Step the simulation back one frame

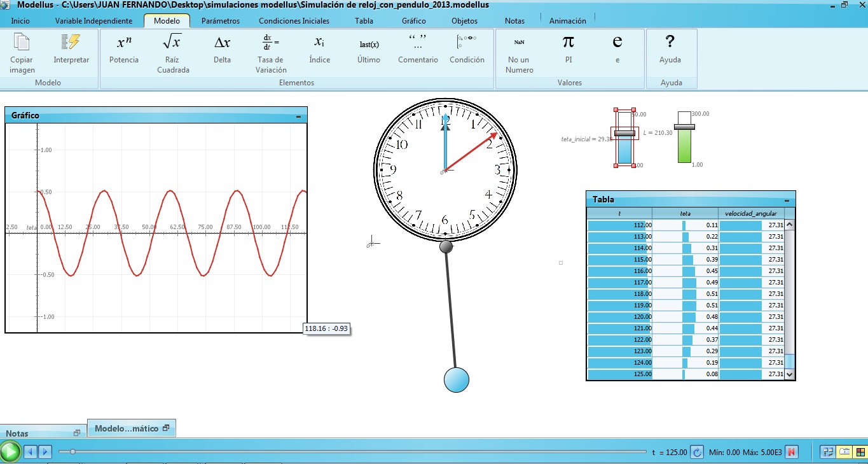[x=29, y=452]
